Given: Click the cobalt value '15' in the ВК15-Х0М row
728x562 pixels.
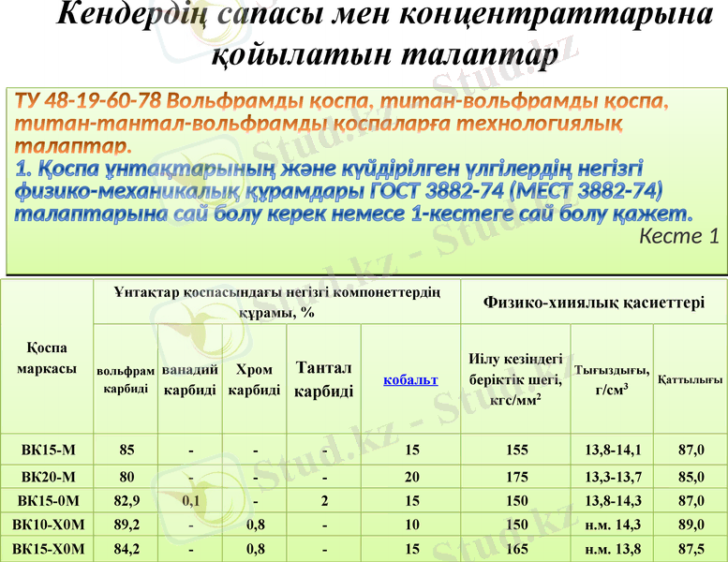Looking at the screenshot, I should pos(412,549).
